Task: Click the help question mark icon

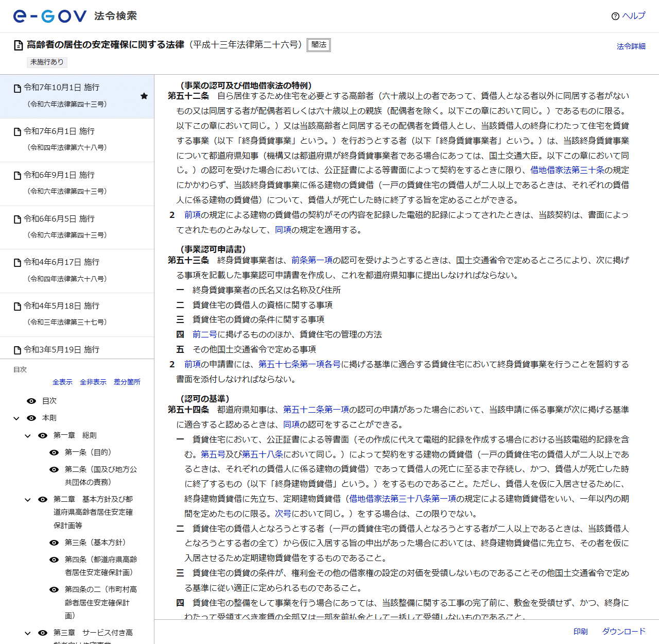Action: tap(615, 16)
